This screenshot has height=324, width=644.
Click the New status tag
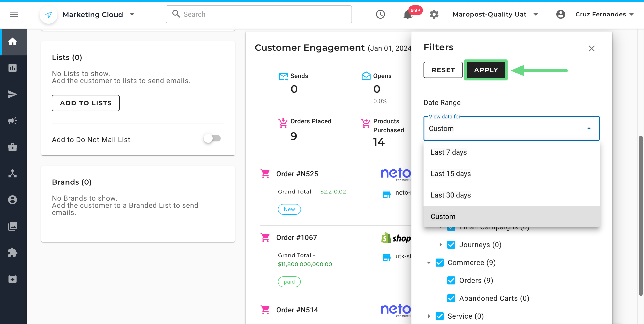[x=289, y=209]
